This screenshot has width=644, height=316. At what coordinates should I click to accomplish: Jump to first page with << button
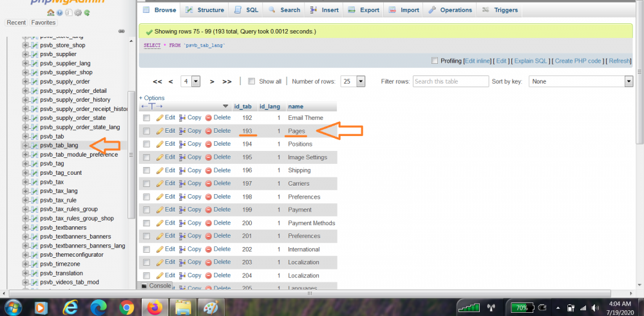tap(157, 82)
